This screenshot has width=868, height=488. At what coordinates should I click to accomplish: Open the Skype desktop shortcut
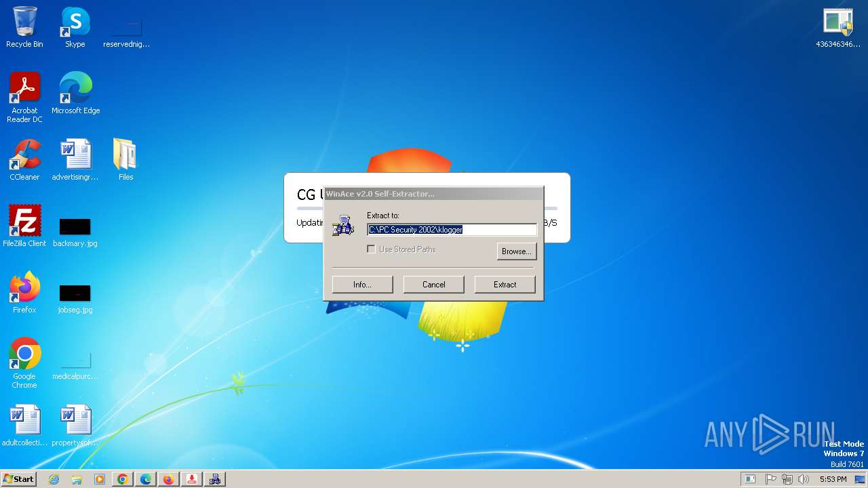click(75, 27)
